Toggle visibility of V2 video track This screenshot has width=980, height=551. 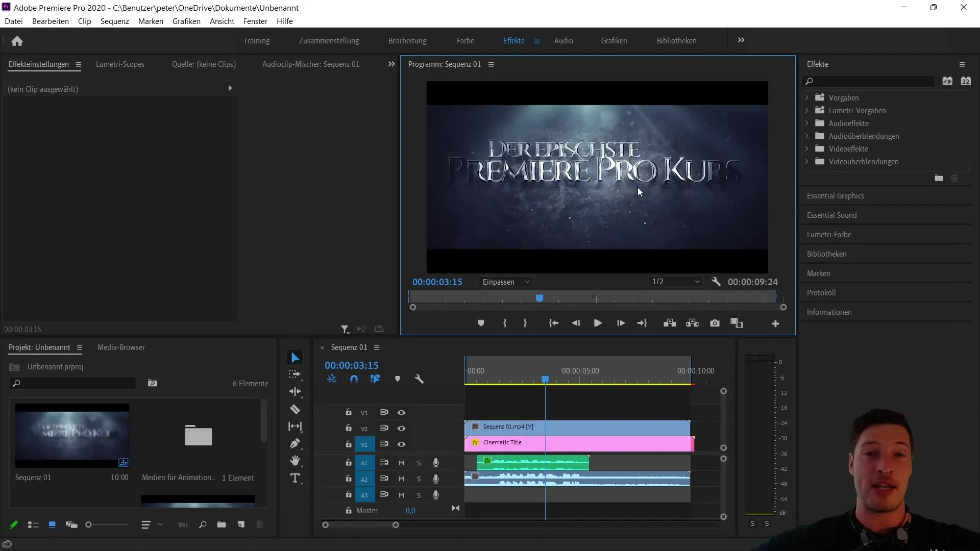click(401, 428)
